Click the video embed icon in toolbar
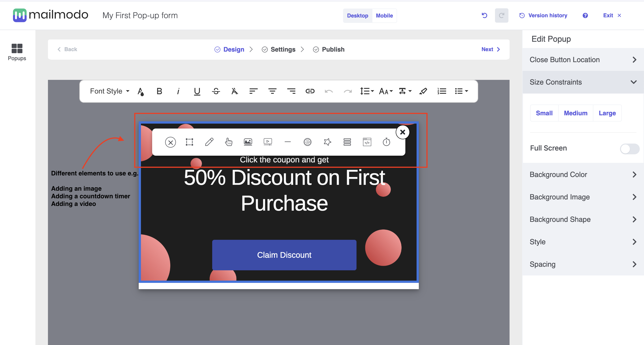The width and height of the screenshot is (644, 345). pyautogui.click(x=268, y=142)
